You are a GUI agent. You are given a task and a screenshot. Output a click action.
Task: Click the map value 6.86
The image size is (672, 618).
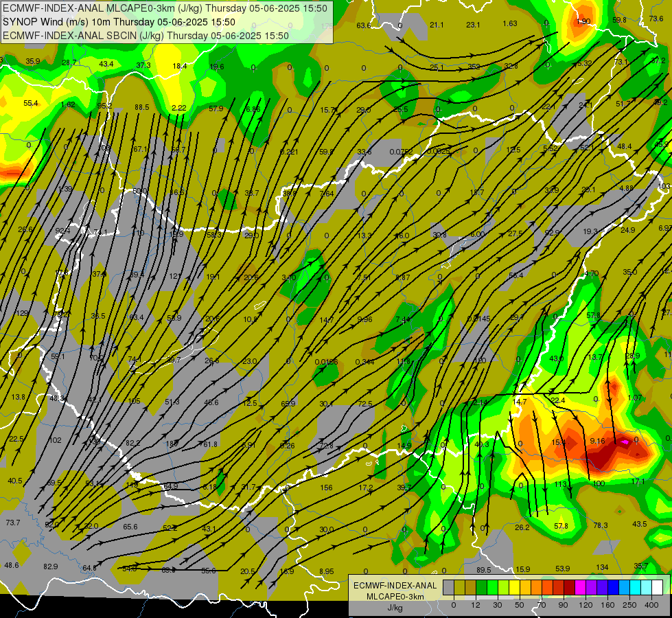253,109
